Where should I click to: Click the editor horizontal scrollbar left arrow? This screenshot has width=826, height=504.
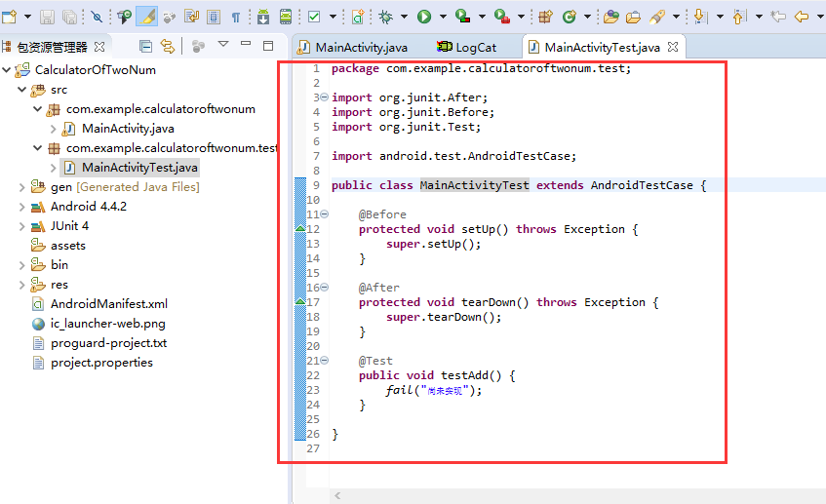pyautogui.click(x=337, y=495)
